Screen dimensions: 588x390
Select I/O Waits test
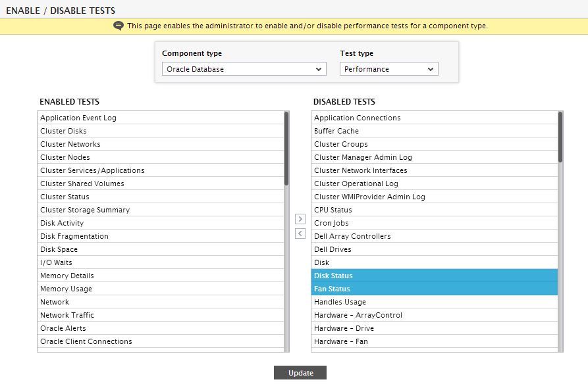click(x=161, y=262)
